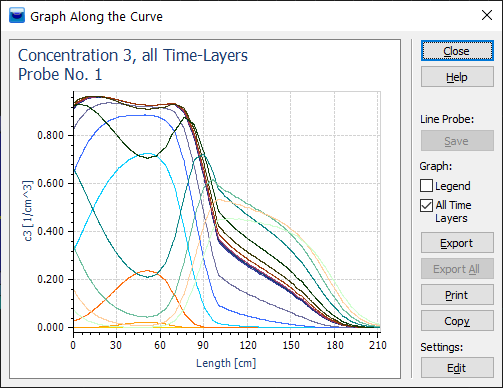Click the 210 x-axis tick label
Viewport: 503px width, 388px height.
[378, 345]
